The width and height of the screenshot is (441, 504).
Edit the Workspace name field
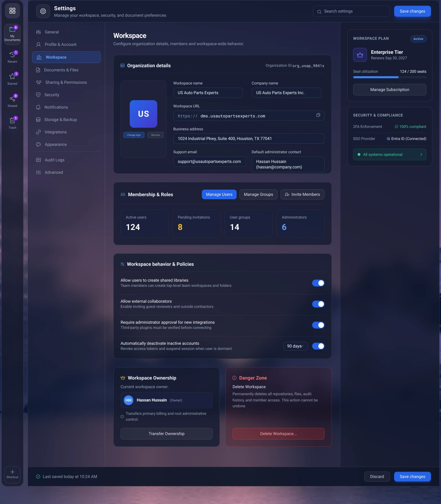208,93
